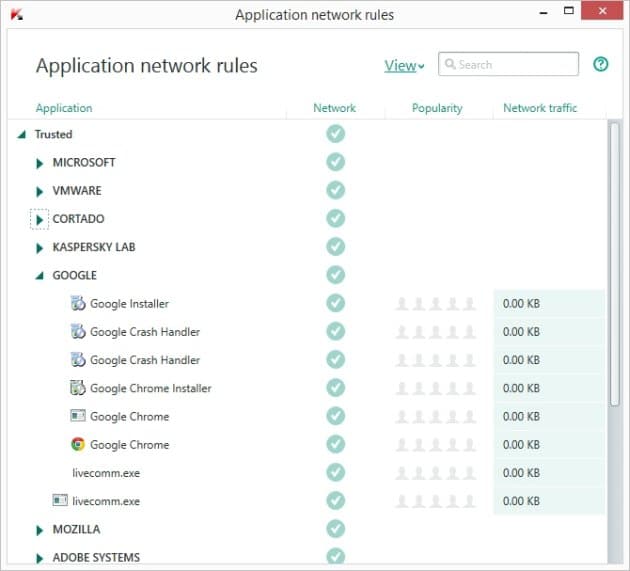Sort by the Popularity column header
The width and height of the screenshot is (630, 571).
pyautogui.click(x=437, y=108)
